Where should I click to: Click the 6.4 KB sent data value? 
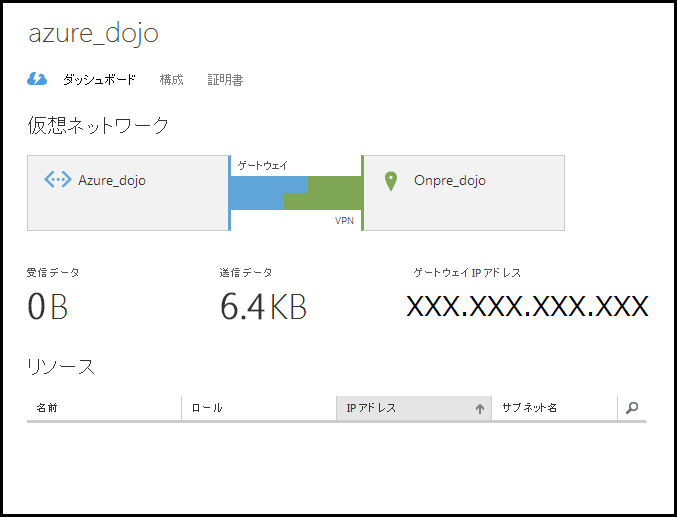(263, 308)
